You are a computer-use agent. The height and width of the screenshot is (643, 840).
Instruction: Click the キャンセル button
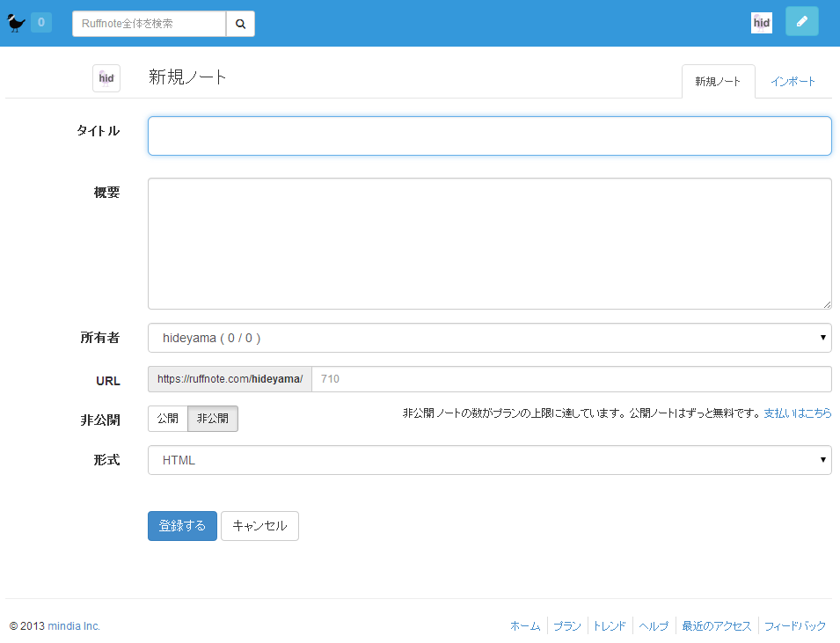[x=259, y=526]
